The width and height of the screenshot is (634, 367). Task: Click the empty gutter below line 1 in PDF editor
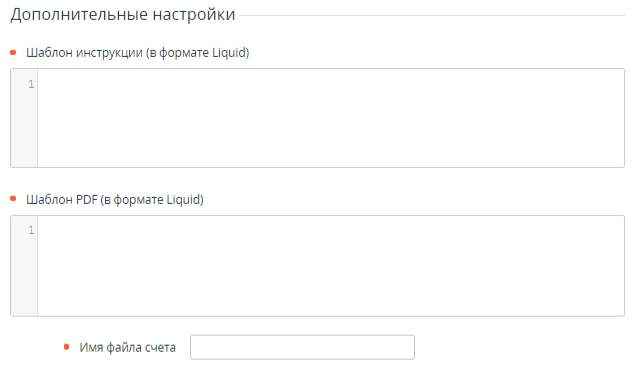click(x=24, y=277)
